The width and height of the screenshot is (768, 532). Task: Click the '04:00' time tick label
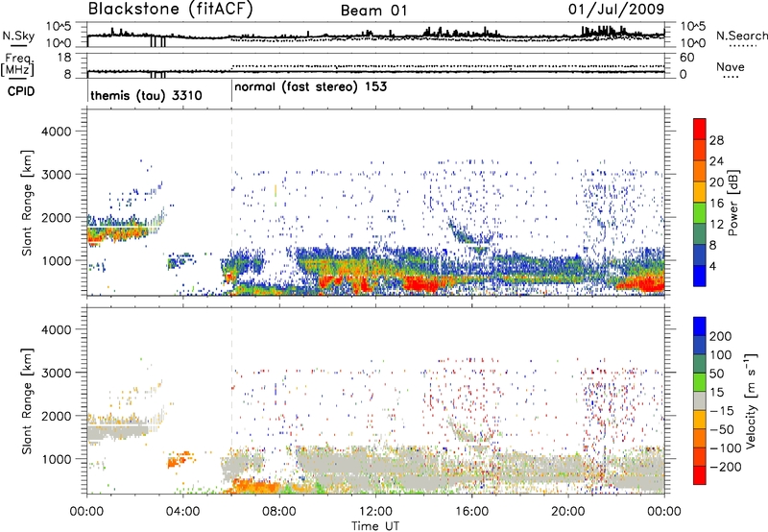(x=183, y=512)
